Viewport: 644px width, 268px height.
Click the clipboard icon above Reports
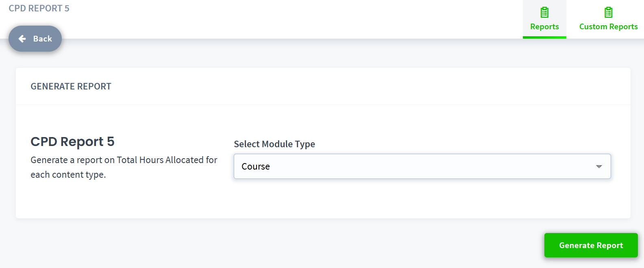(544, 13)
